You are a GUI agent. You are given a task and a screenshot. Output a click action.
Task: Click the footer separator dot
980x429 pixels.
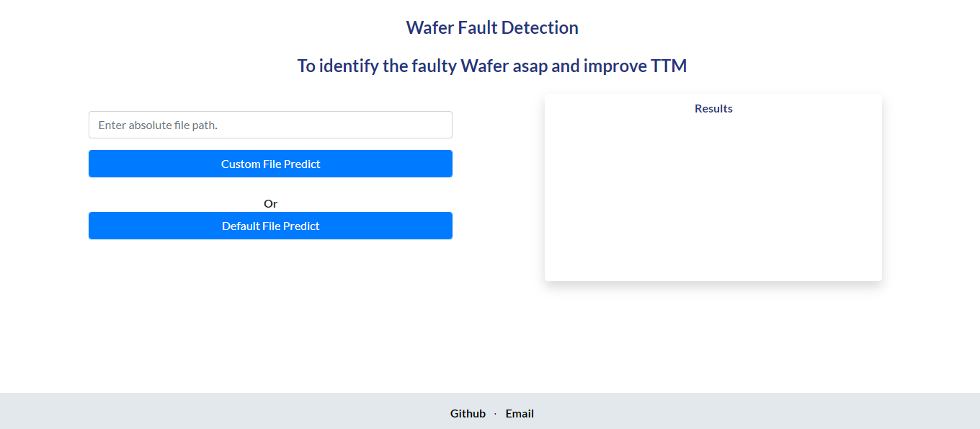tap(494, 413)
